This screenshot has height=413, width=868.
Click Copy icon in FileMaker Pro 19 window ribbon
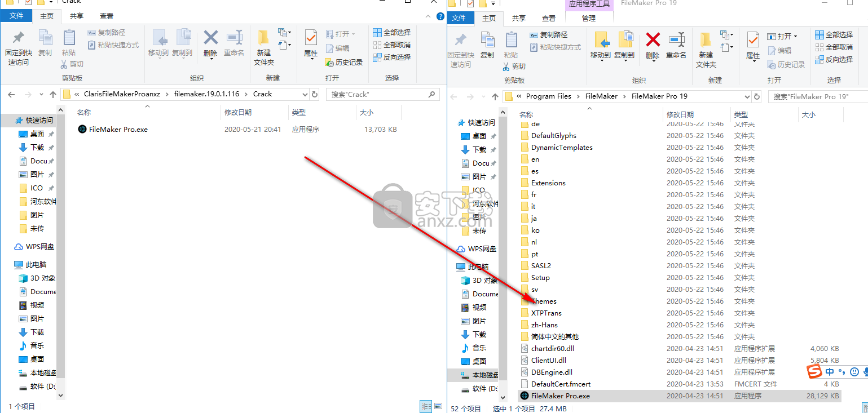(x=487, y=45)
